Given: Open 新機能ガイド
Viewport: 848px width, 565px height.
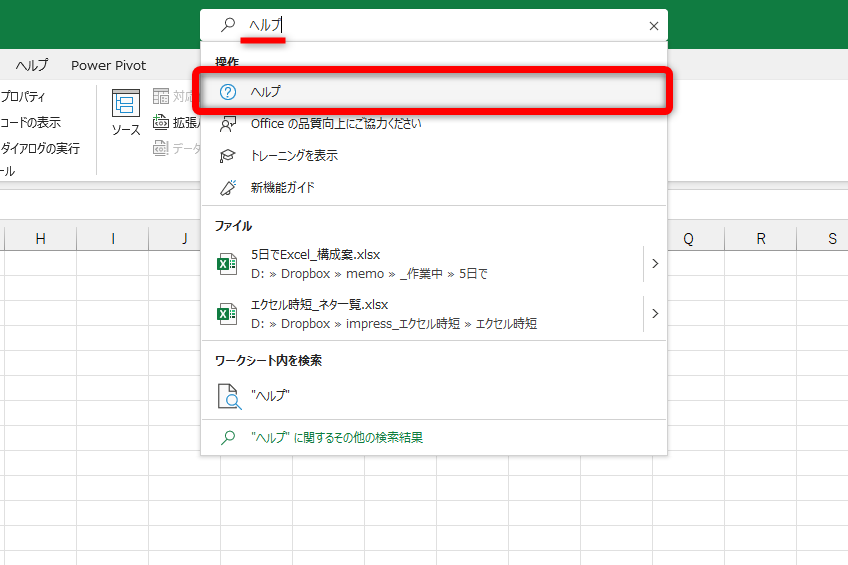Looking at the screenshot, I should pyautogui.click(x=434, y=188).
